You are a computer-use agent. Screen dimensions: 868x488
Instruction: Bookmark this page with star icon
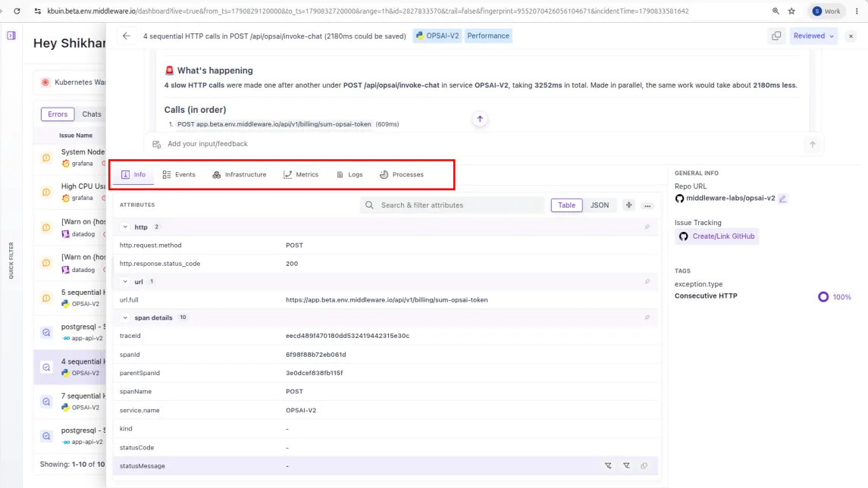point(791,11)
